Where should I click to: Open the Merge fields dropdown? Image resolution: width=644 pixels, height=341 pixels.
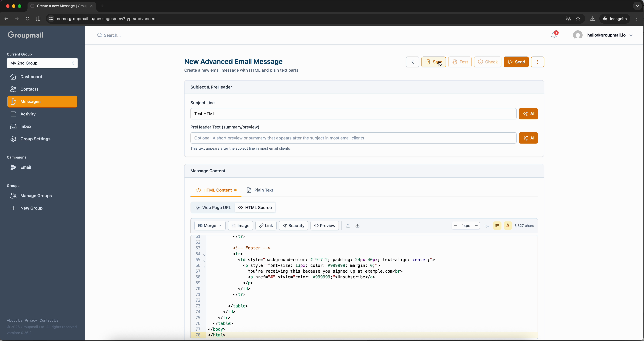[210, 225]
